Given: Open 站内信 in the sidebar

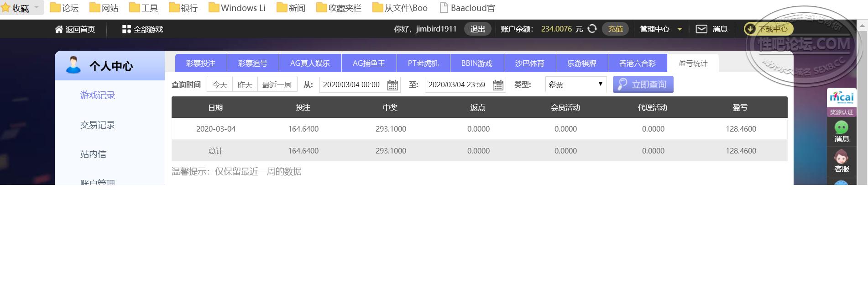Looking at the screenshot, I should click(x=93, y=154).
